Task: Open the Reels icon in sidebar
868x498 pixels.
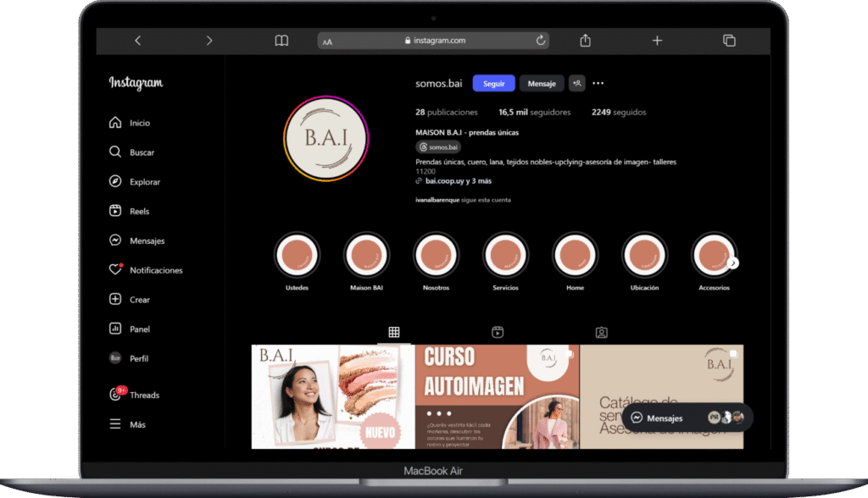Action: coord(115,212)
